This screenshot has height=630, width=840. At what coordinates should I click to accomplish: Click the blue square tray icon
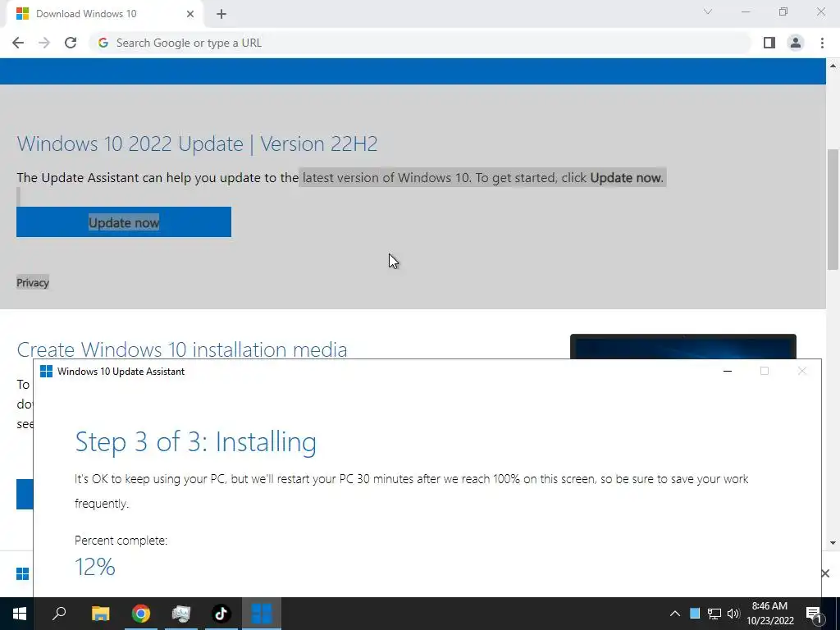(x=695, y=614)
